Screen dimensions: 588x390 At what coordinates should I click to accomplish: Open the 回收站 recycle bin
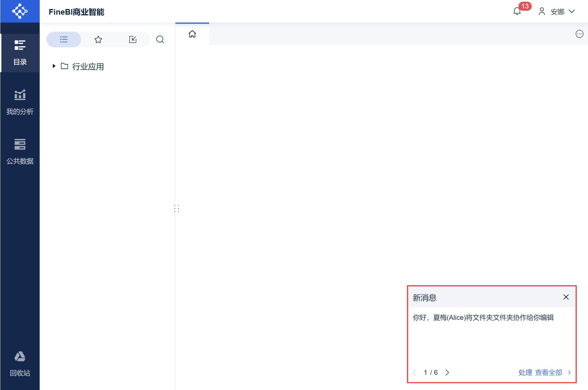point(20,364)
